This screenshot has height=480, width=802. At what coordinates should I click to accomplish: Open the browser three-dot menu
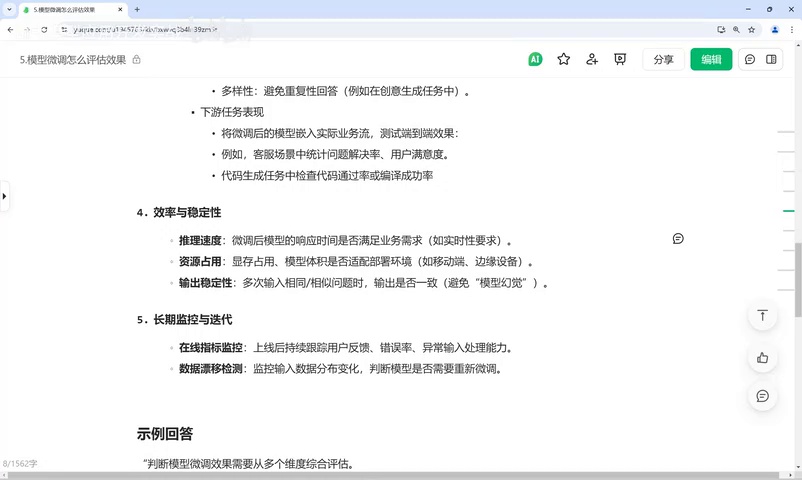[x=791, y=30]
